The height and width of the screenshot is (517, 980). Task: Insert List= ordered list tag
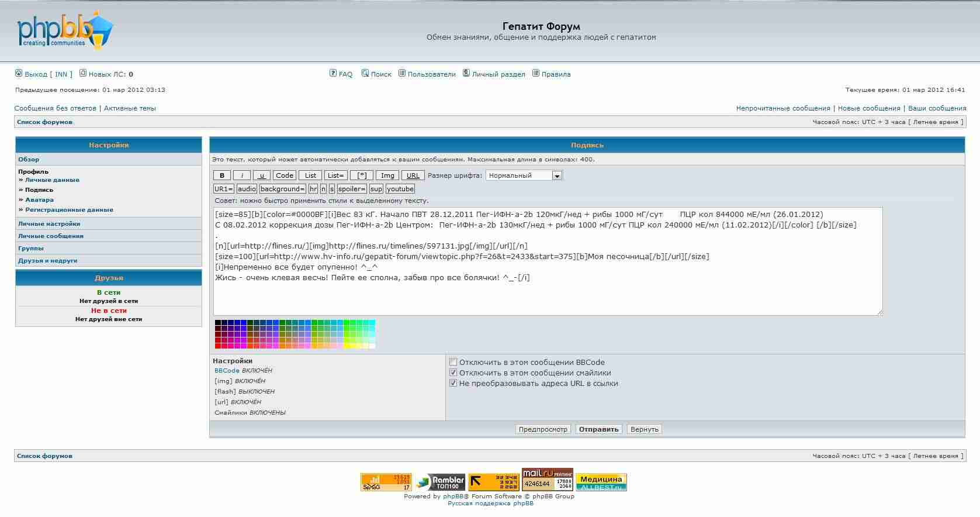[x=336, y=175]
